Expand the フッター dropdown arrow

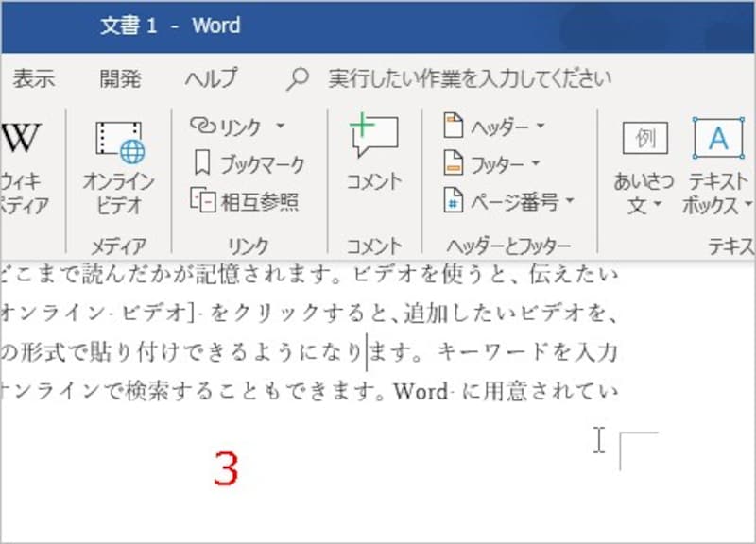pyautogui.click(x=536, y=163)
